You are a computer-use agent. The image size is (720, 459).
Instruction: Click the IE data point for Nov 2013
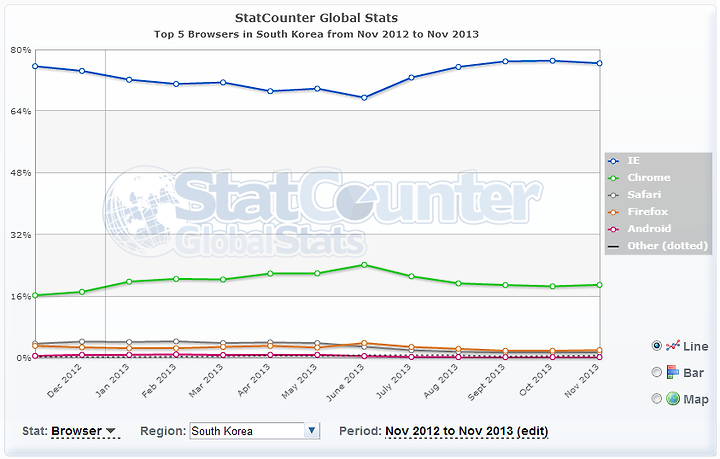(599, 63)
